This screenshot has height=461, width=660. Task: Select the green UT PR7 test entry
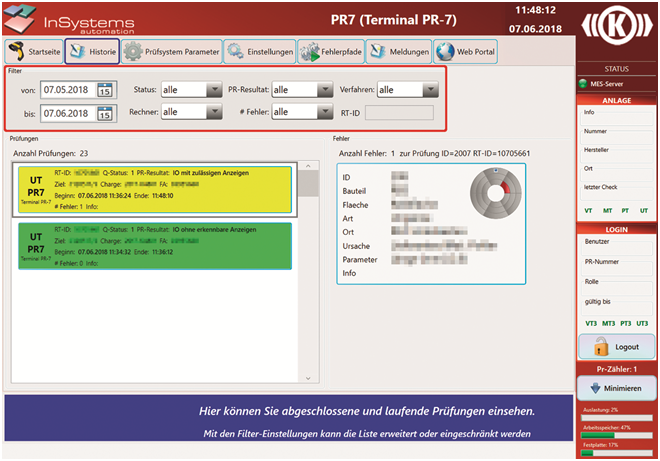click(x=155, y=246)
